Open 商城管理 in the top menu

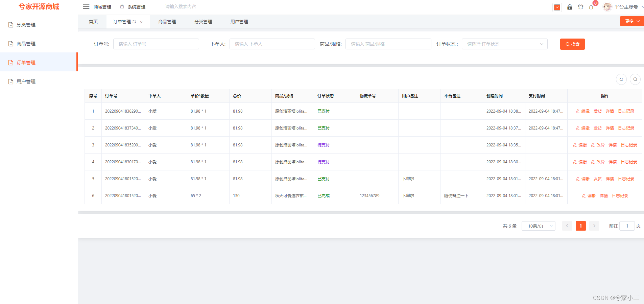(102, 7)
